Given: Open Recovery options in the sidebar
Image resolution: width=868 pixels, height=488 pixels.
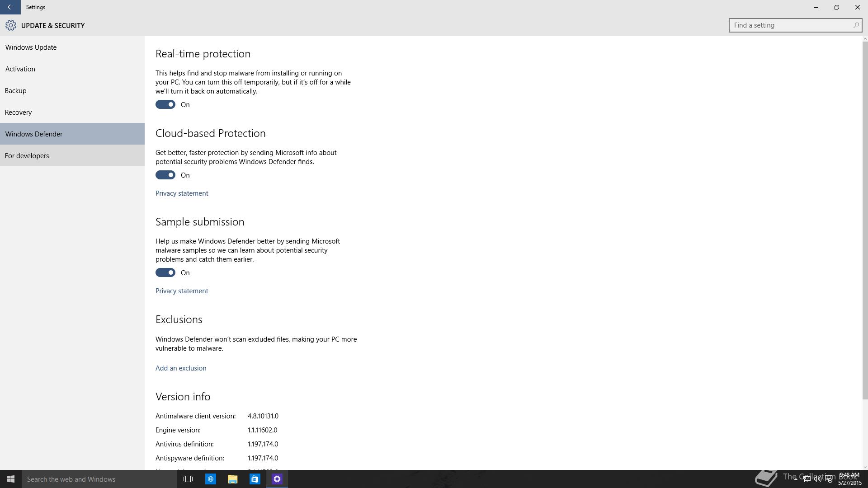Looking at the screenshot, I should (x=72, y=112).
